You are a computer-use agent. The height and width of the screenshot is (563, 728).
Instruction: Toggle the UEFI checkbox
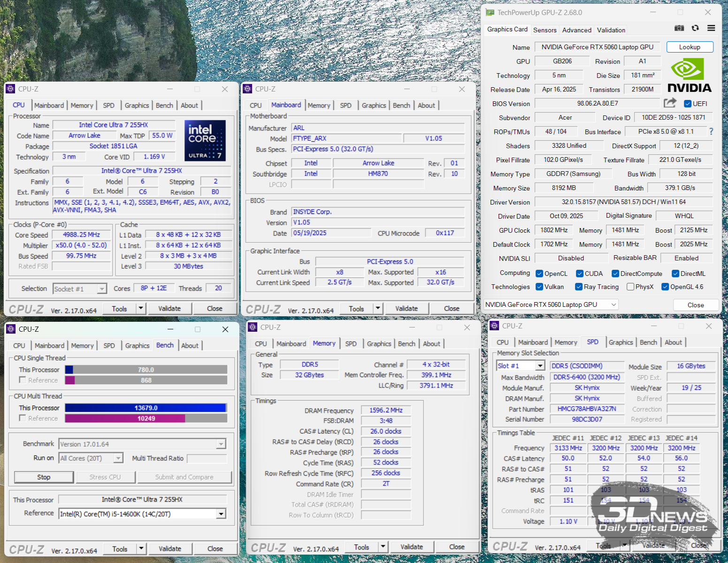click(x=688, y=104)
